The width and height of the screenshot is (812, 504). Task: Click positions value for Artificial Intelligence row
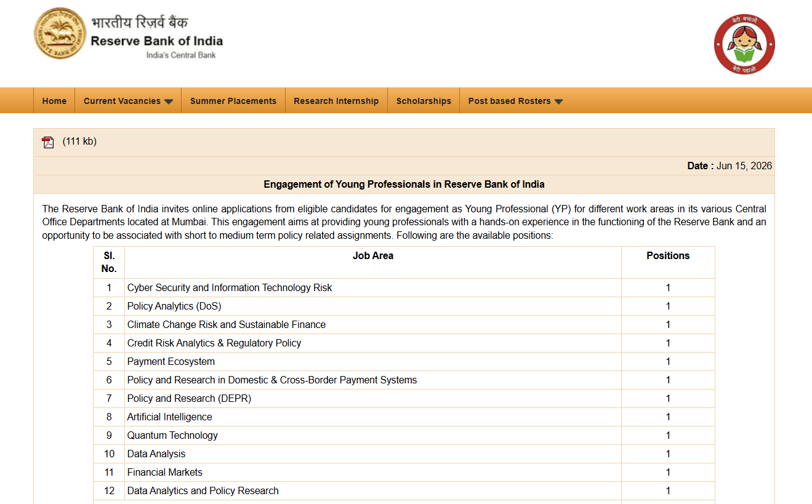pos(668,417)
